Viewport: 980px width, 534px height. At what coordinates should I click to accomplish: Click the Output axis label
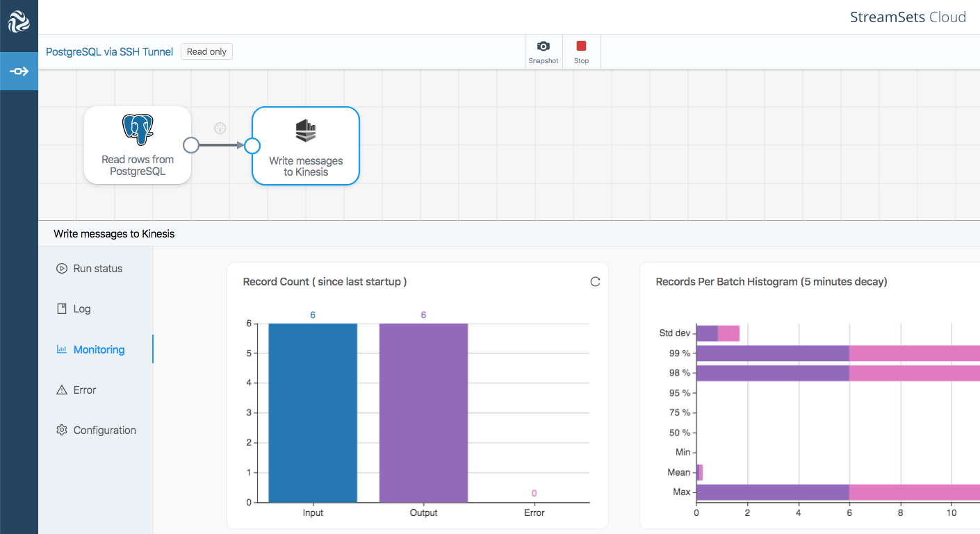click(x=423, y=512)
